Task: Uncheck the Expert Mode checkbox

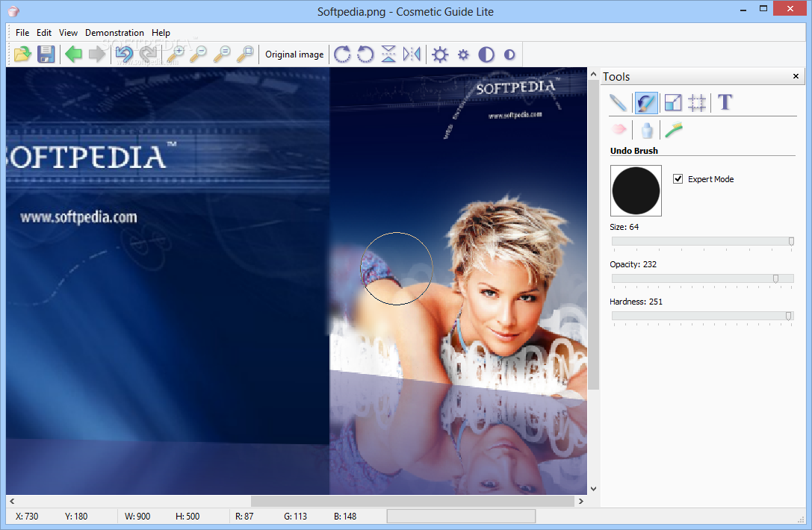Action: [x=678, y=178]
